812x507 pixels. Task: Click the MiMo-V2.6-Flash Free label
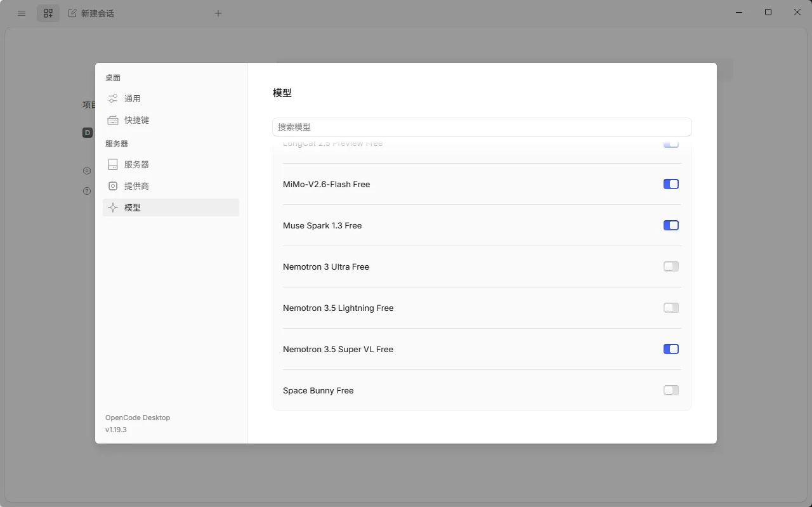tap(327, 184)
